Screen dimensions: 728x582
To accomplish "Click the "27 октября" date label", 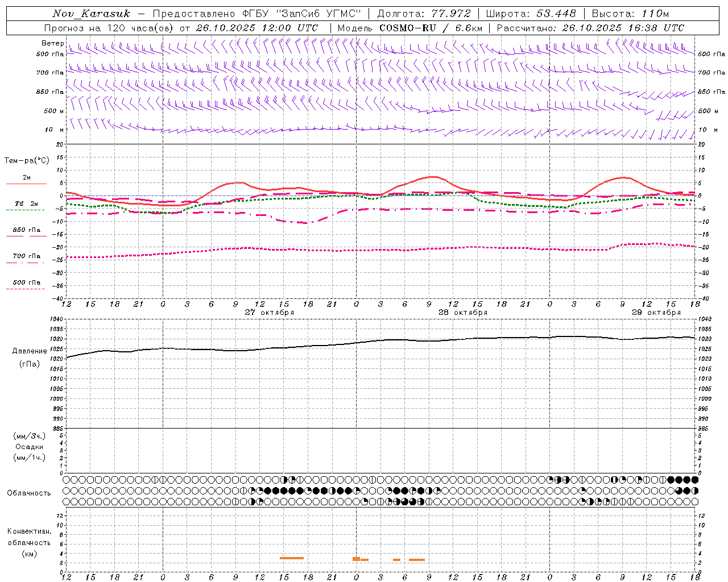I will (x=270, y=313).
